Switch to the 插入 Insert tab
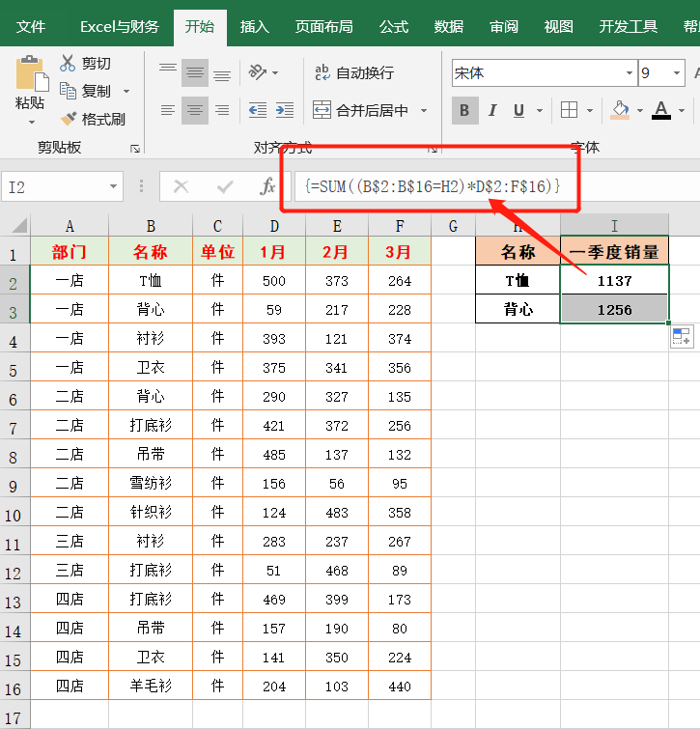The height and width of the screenshot is (729, 700). pos(254,26)
